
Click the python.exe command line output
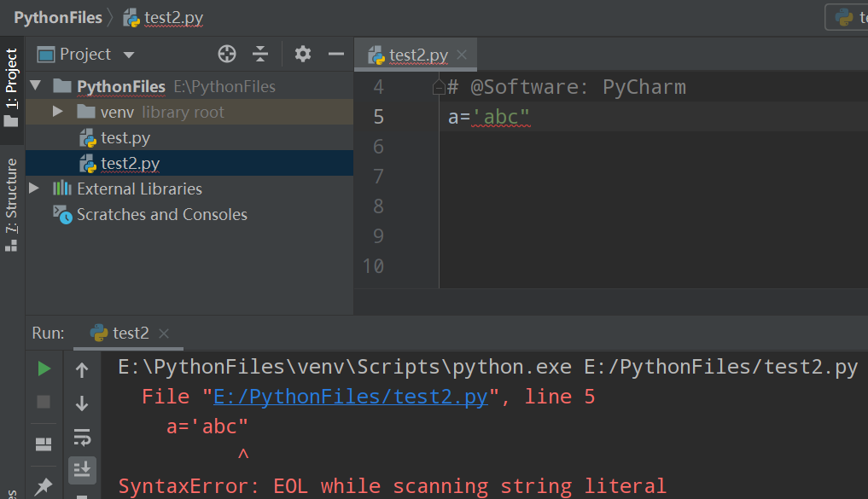pyautogui.click(x=487, y=367)
